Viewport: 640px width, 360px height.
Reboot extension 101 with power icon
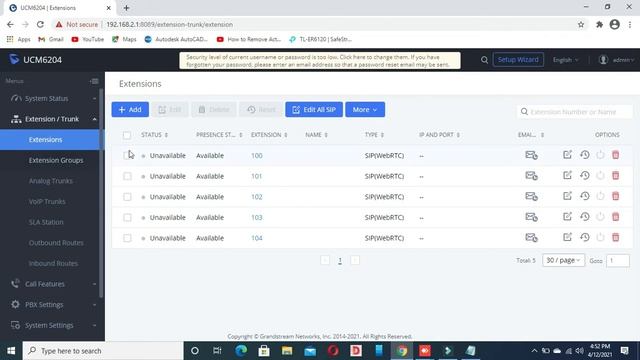[x=600, y=176]
